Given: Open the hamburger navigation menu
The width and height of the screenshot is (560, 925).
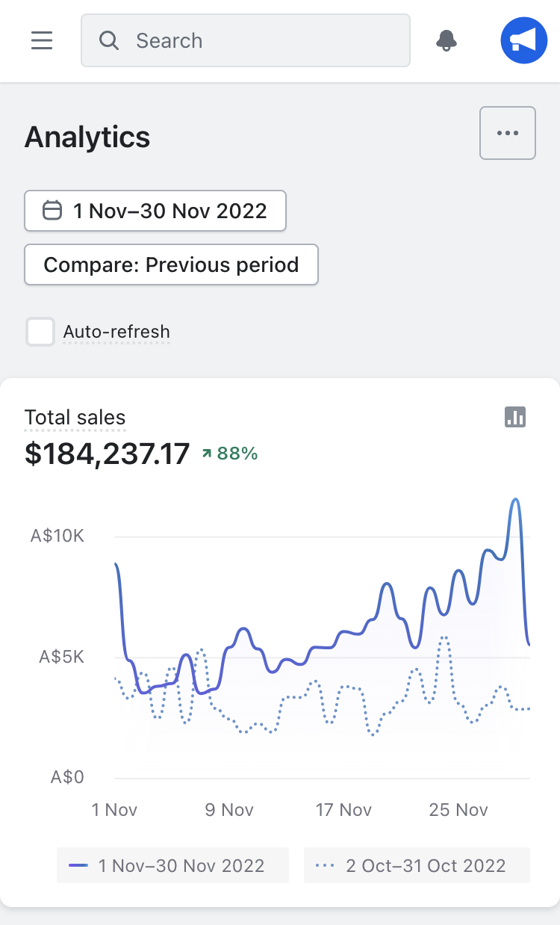Looking at the screenshot, I should (42, 40).
